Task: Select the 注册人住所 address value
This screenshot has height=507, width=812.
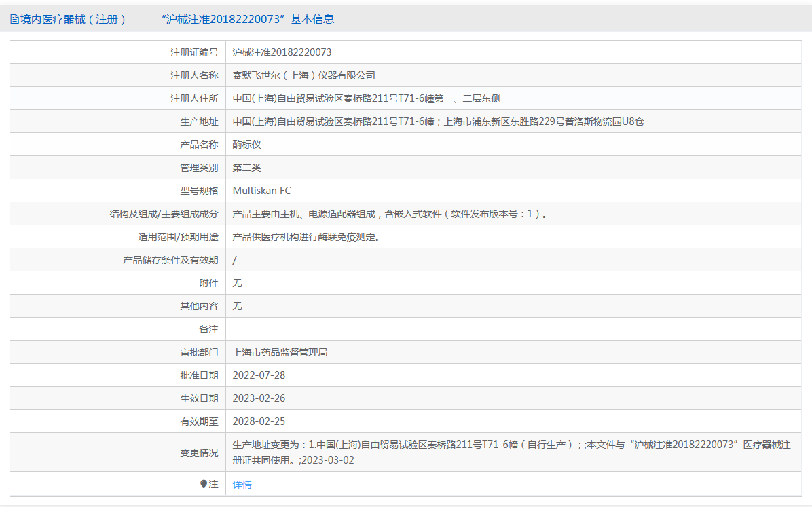Action: (x=366, y=98)
